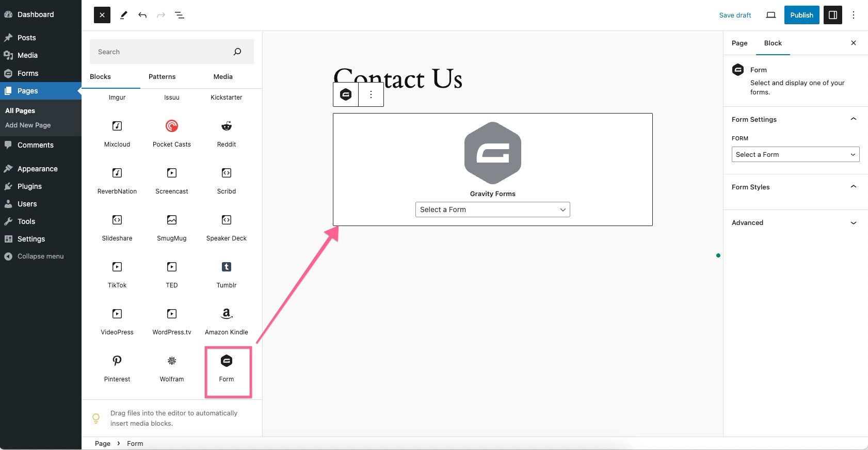The width and height of the screenshot is (868, 450).
Task: Insert the TikTok block
Action: click(x=117, y=275)
